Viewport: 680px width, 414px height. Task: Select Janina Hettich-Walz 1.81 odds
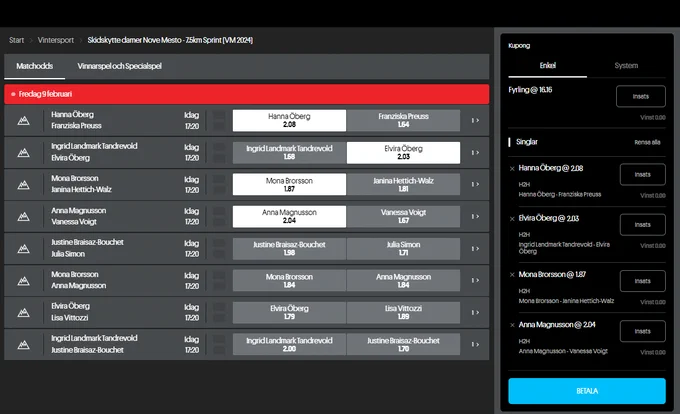403,184
